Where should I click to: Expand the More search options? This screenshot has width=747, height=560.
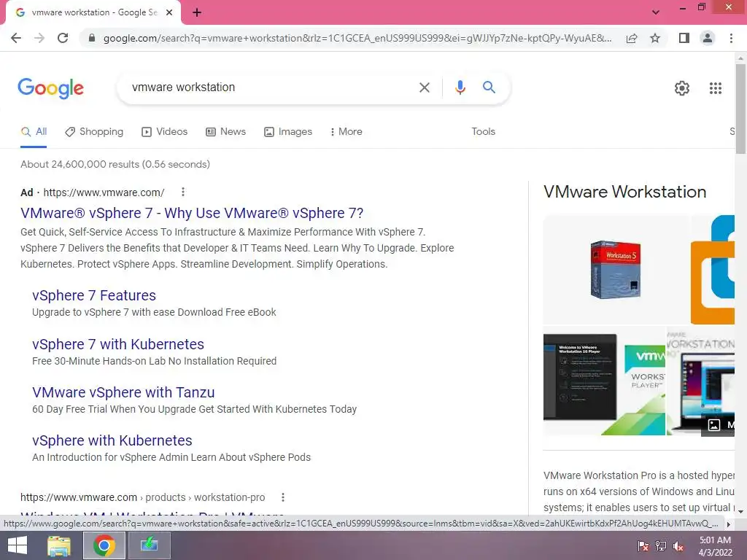(x=347, y=132)
